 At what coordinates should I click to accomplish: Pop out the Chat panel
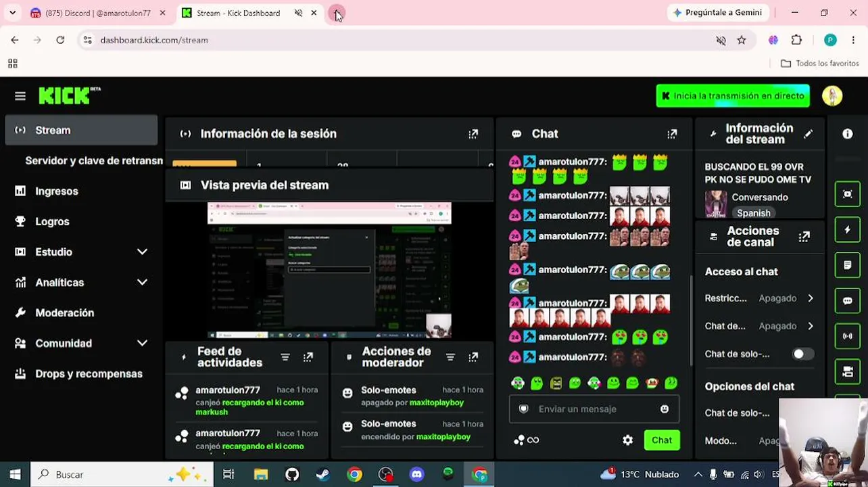tap(672, 134)
